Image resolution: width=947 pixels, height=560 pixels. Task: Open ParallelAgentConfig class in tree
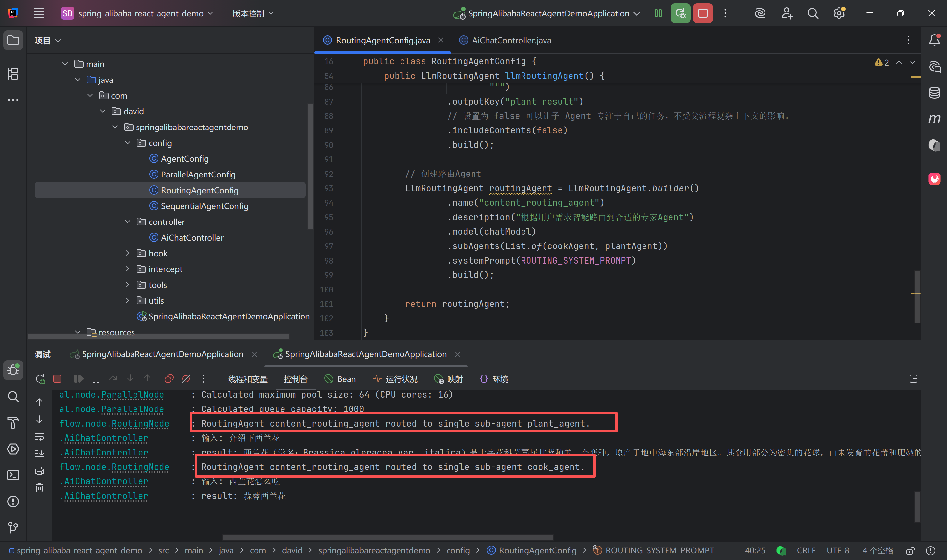[x=198, y=174]
